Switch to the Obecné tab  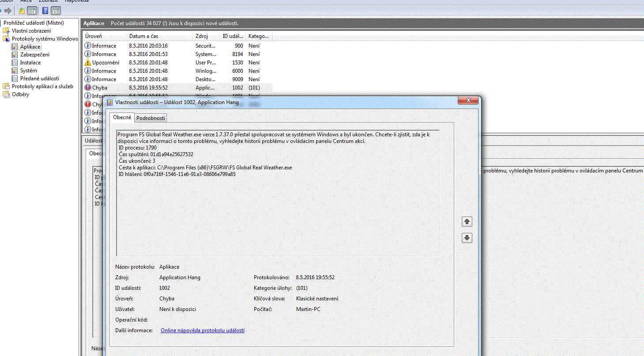pyautogui.click(x=122, y=117)
